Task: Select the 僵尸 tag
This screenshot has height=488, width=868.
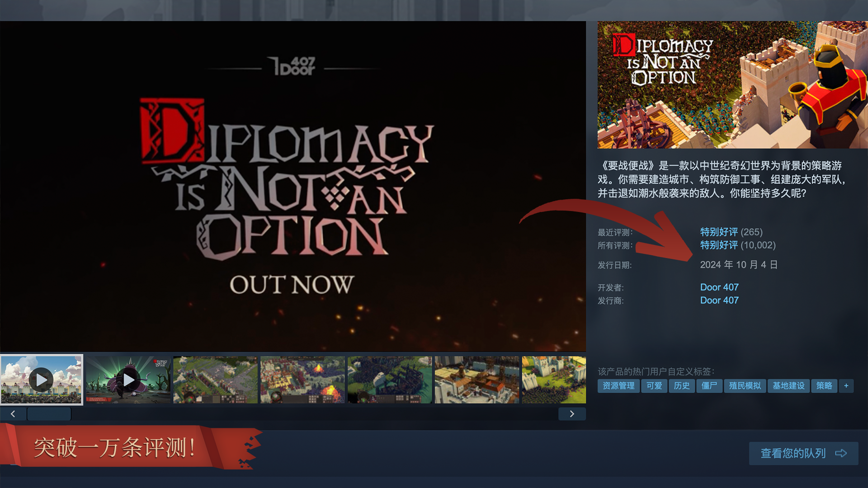Action: point(709,386)
